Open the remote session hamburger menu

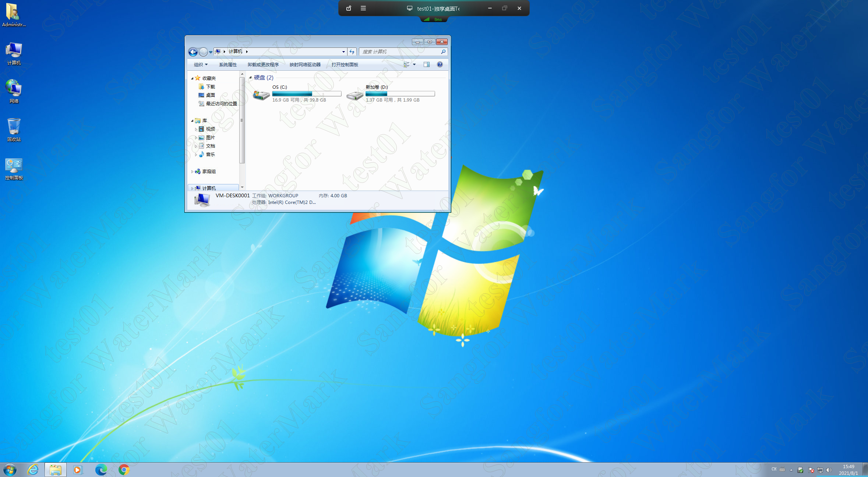363,8
